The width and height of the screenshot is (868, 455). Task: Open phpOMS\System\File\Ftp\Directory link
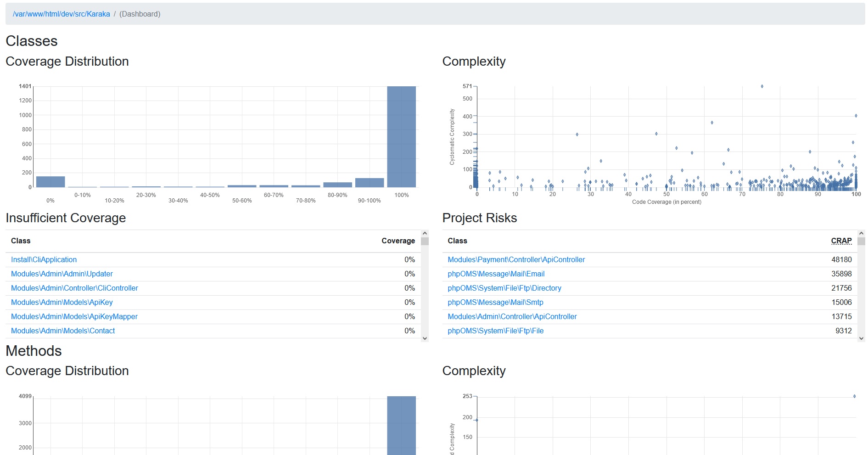click(504, 288)
